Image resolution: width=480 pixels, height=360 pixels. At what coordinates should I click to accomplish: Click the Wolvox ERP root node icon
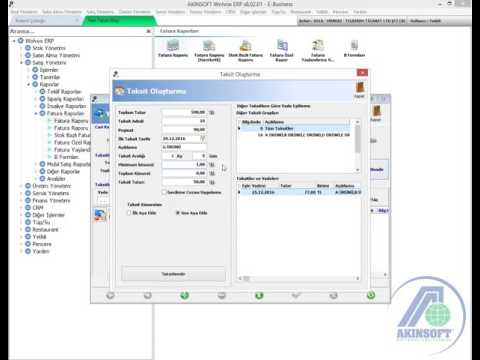coord(21,41)
